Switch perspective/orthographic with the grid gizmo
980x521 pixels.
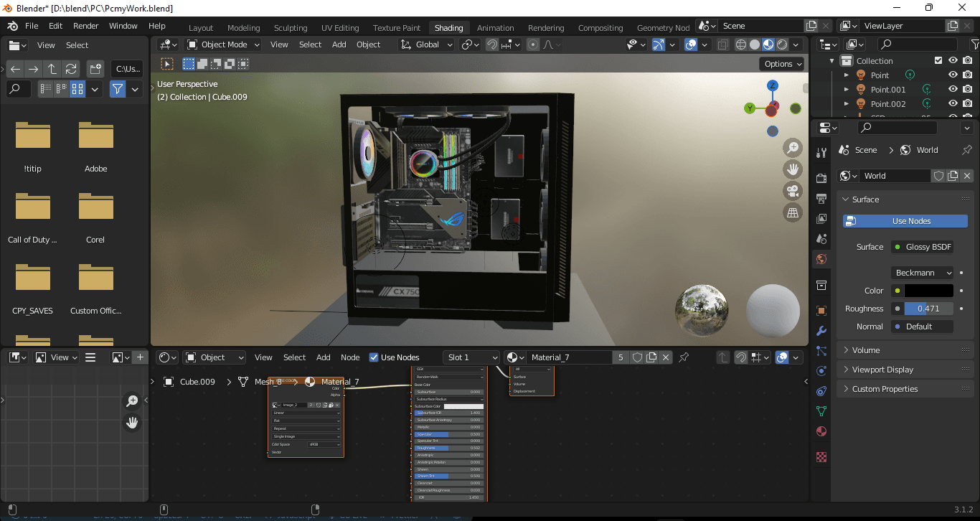[793, 212]
